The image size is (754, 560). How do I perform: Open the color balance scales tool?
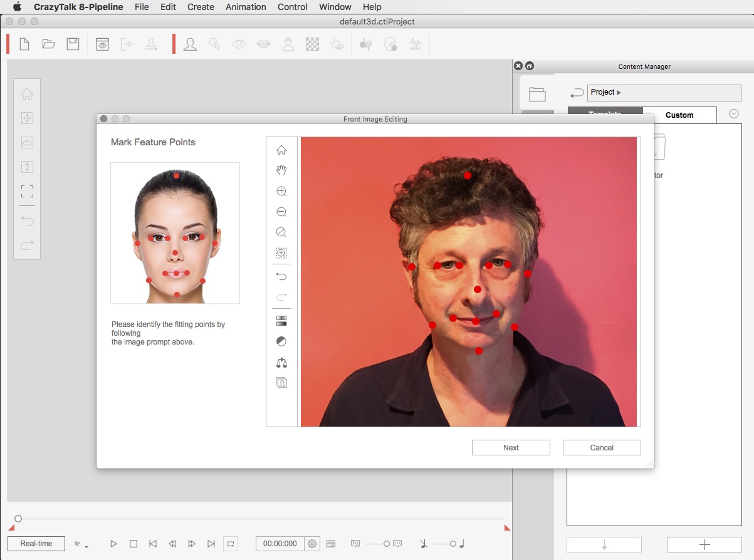[281, 363]
